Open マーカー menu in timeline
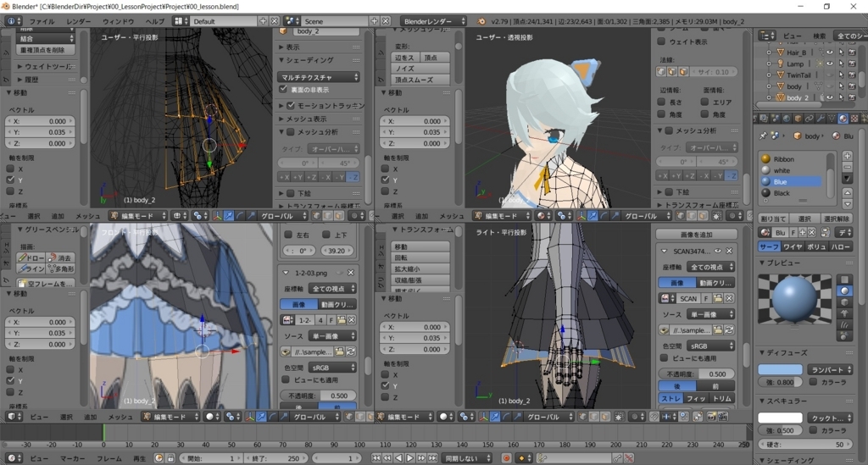This screenshot has height=465, width=868. (73, 458)
